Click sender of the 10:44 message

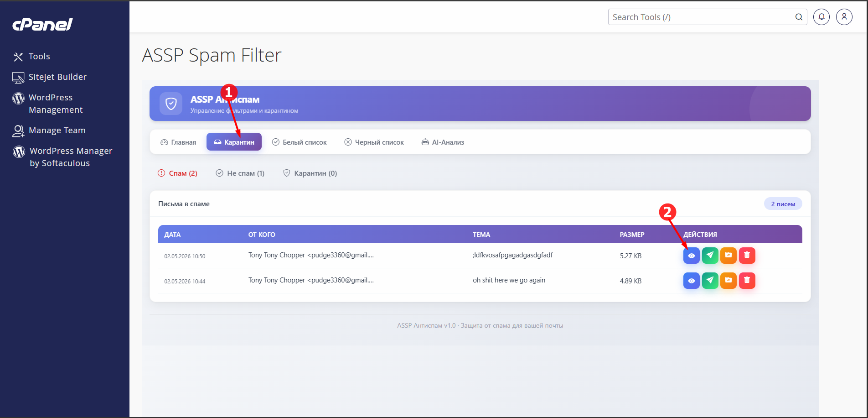[x=311, y=280]
